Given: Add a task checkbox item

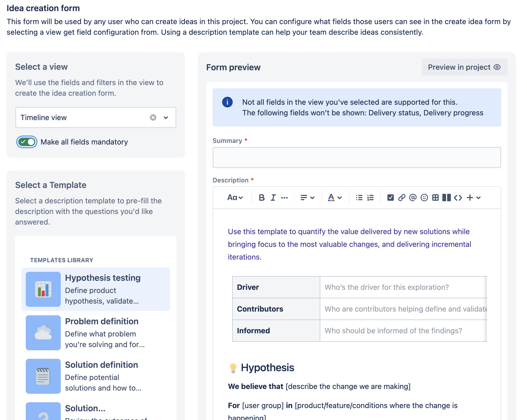Looking at the screenshot, I should [x=390, y=198].
